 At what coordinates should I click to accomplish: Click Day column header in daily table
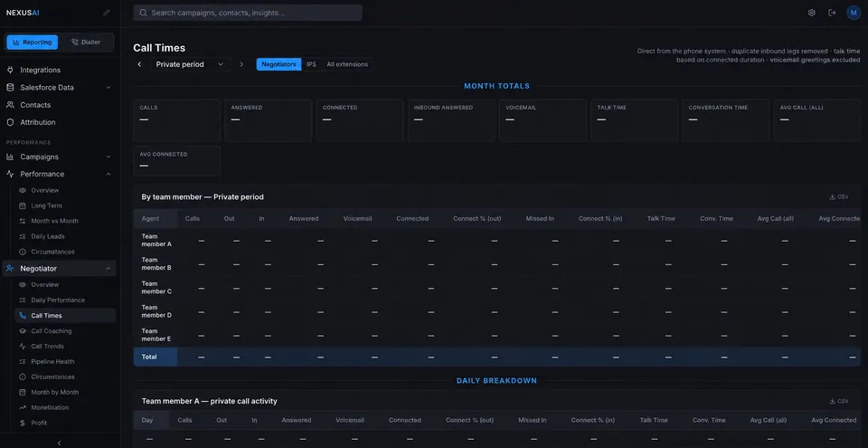click(x=147, y=420)
